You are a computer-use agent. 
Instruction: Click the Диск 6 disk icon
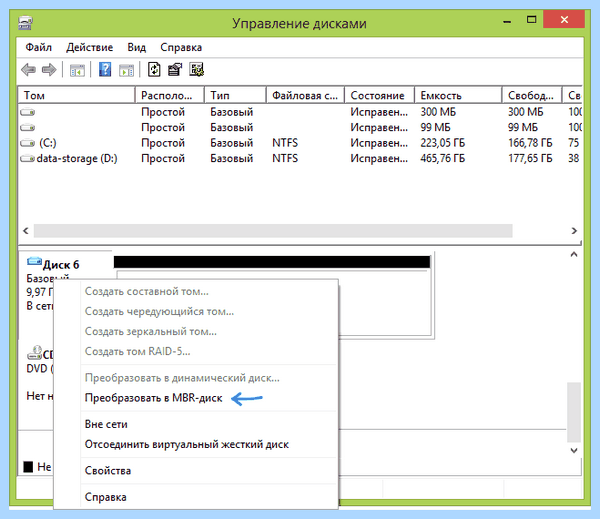(34, 261)
